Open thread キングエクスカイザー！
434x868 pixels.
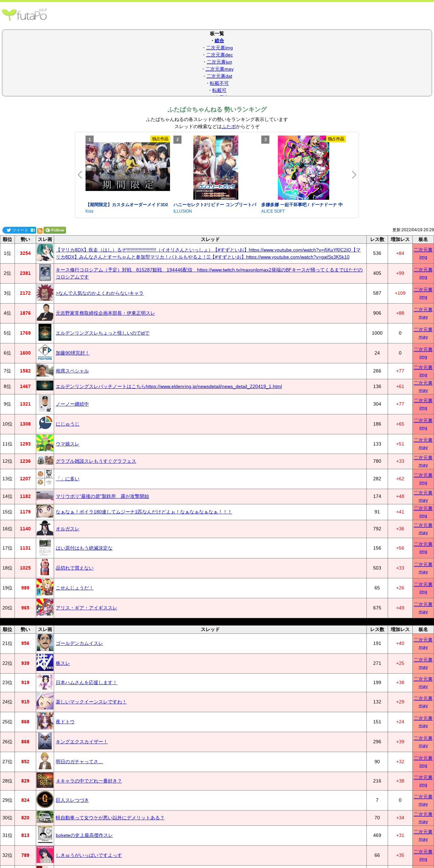pyautogui.click(x=82, y=742)
